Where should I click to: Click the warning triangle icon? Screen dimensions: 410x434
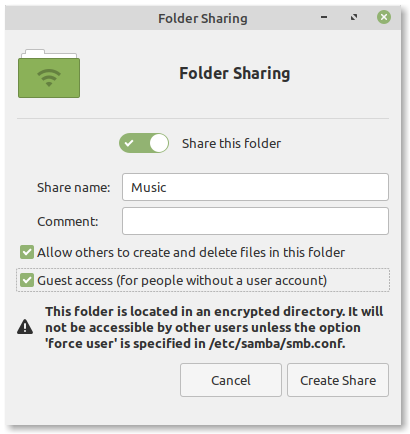(x=25, y=327)
